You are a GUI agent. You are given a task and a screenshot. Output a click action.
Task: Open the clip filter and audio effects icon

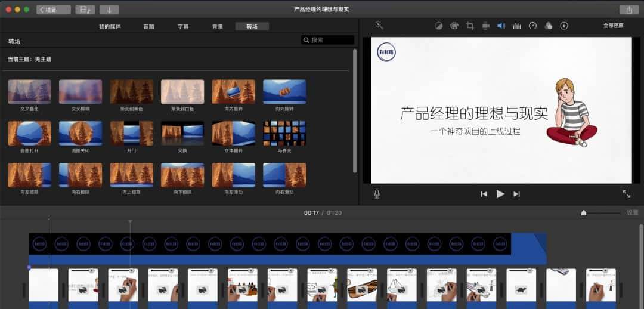549,26
